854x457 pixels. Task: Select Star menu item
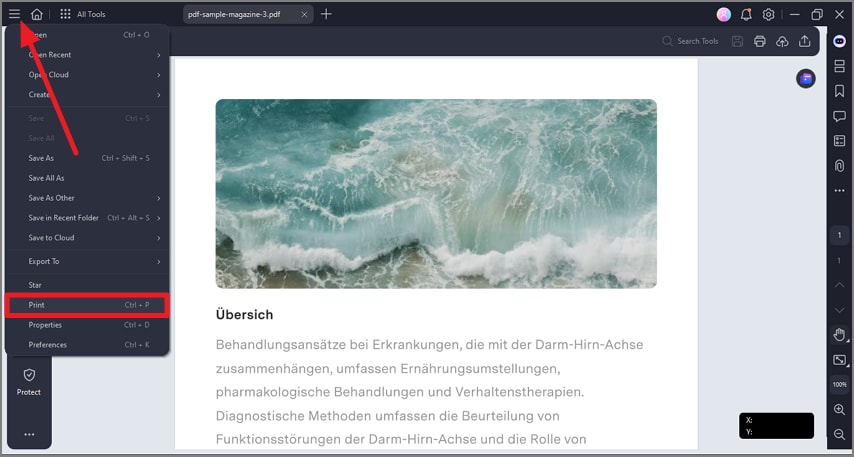pos(87,285)
